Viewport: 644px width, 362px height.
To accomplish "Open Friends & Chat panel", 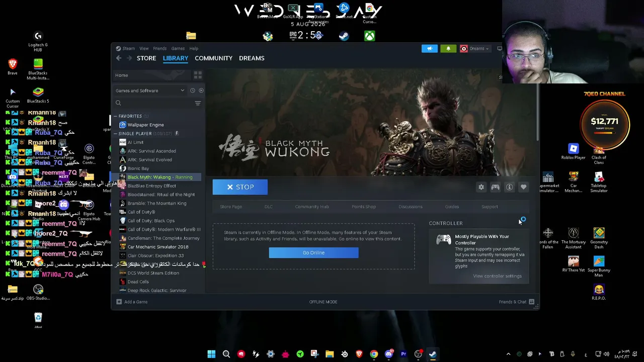I will point(512,302).
